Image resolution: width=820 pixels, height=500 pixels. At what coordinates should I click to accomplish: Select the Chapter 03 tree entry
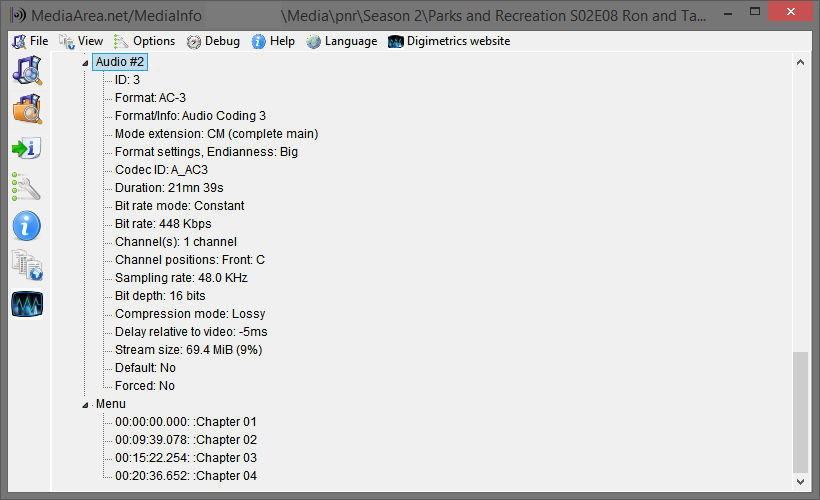[x=186, y=458]
